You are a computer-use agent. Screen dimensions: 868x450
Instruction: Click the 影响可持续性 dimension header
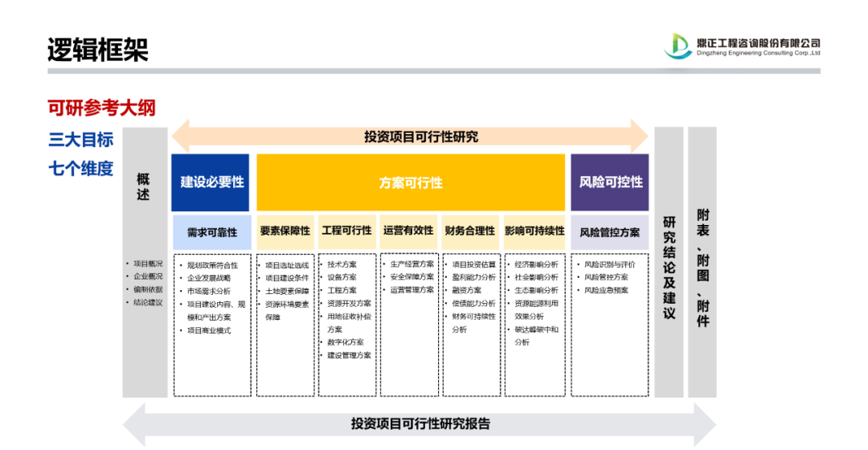pos(534,231)
